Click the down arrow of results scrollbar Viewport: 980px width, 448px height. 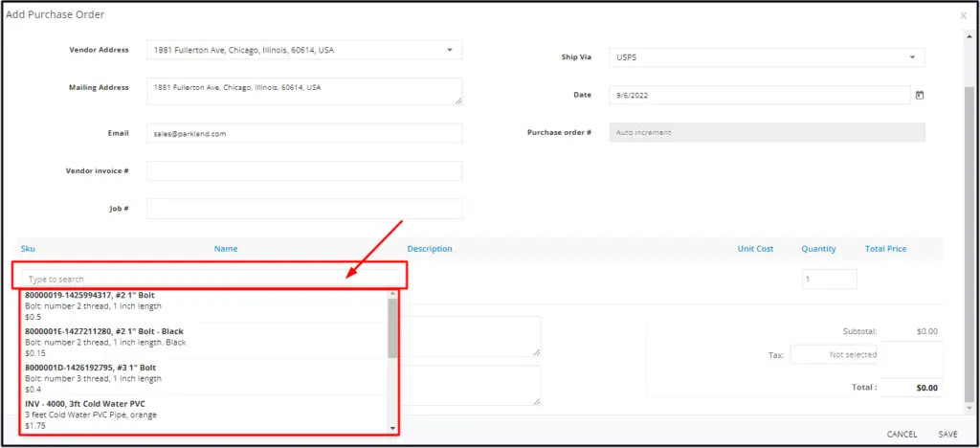click(392, 429)
